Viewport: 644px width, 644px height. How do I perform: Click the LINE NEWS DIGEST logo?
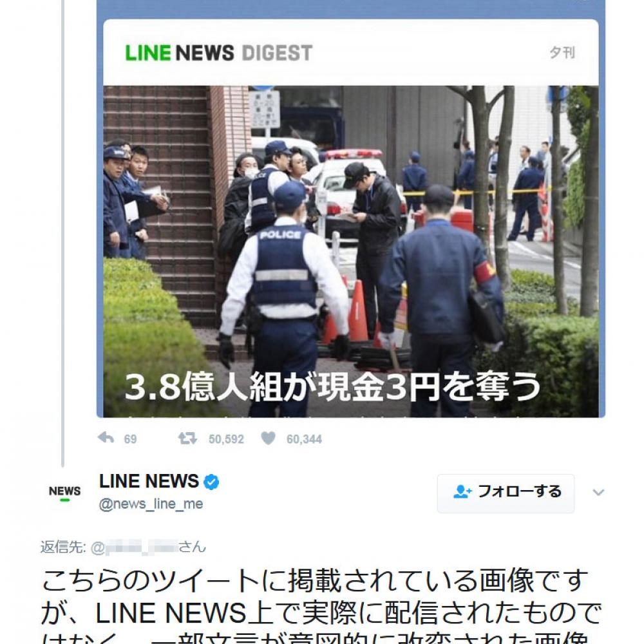219,53
